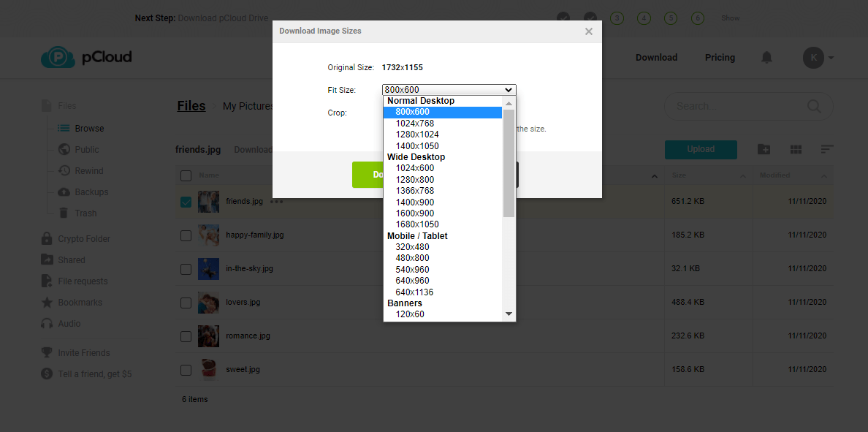868x432 pixels.
Task: Click Tell a friend, get $5
Action: pyautogui.click(x=86, y=374)
